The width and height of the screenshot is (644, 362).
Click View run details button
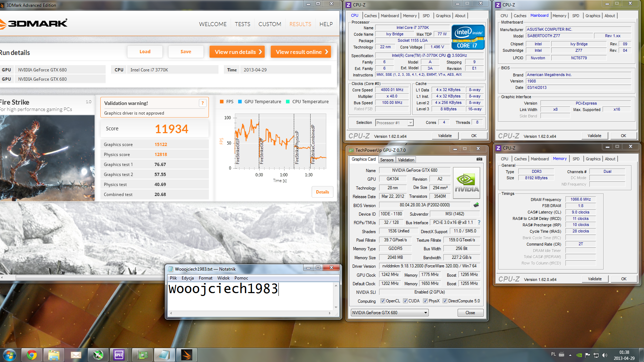[237, 52]
